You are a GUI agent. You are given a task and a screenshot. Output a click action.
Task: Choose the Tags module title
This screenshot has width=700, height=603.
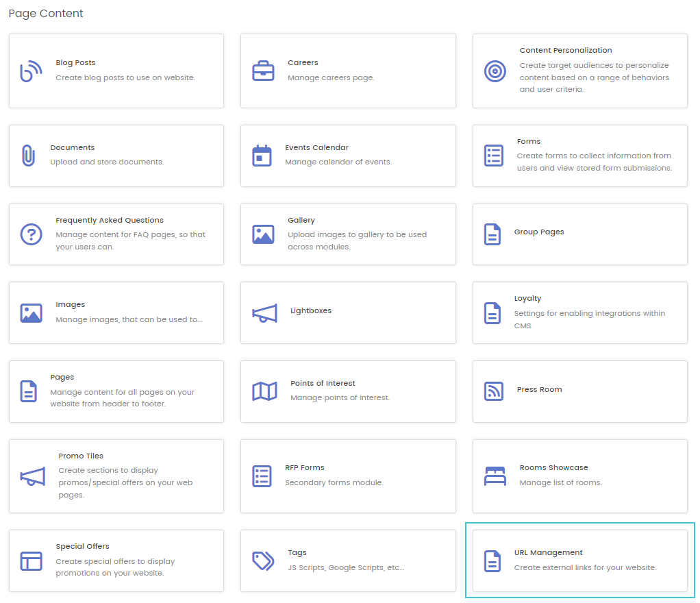click(297, 552)
